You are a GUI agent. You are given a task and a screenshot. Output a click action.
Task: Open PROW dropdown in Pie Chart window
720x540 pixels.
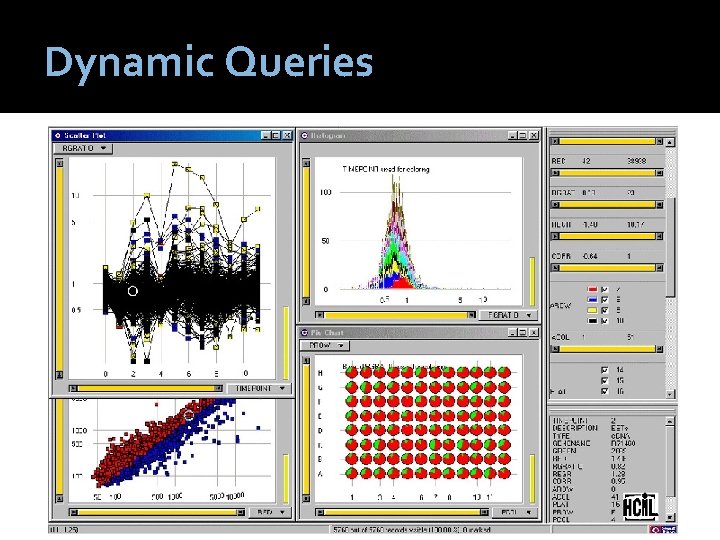325,345
